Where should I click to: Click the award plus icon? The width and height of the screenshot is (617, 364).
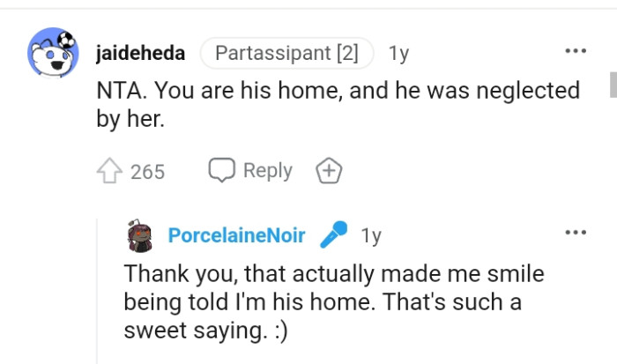tap(329, 171)
